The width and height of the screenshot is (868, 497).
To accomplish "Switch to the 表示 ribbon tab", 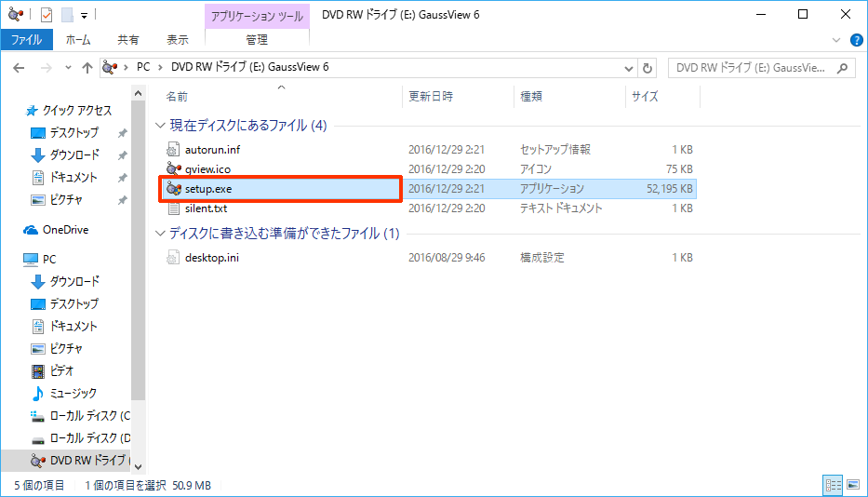I will pos(178,40).
